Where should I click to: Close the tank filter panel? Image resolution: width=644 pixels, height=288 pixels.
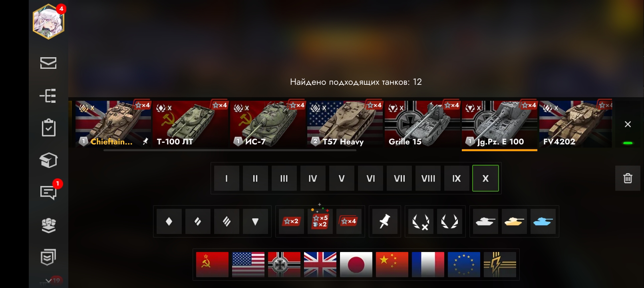(x=628, y=124)
